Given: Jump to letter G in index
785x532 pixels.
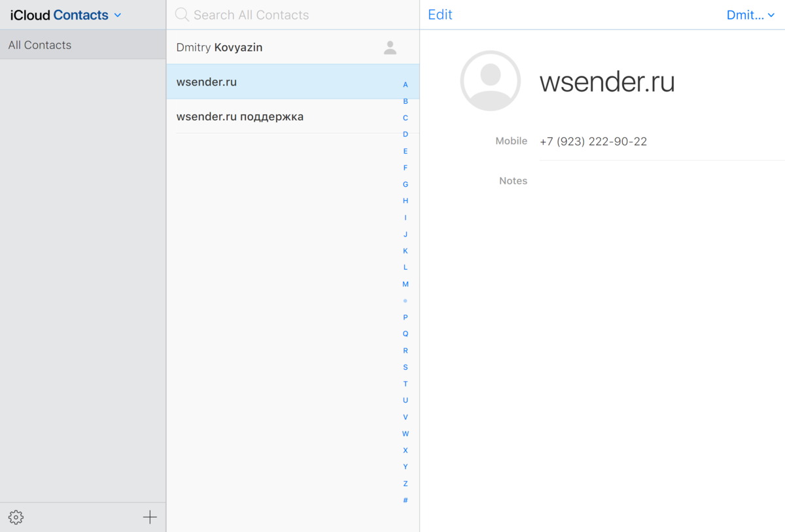Looking at the screenshot, I should tap(406, 184).
